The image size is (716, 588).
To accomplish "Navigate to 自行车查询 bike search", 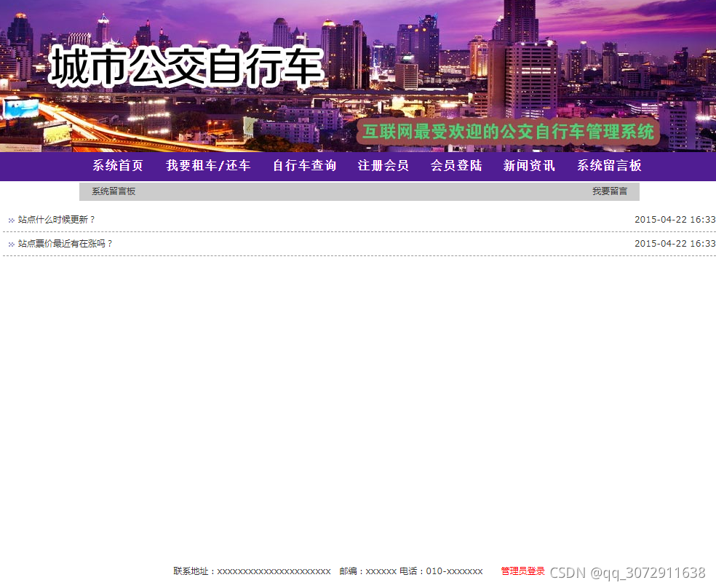I will (303, 166).
